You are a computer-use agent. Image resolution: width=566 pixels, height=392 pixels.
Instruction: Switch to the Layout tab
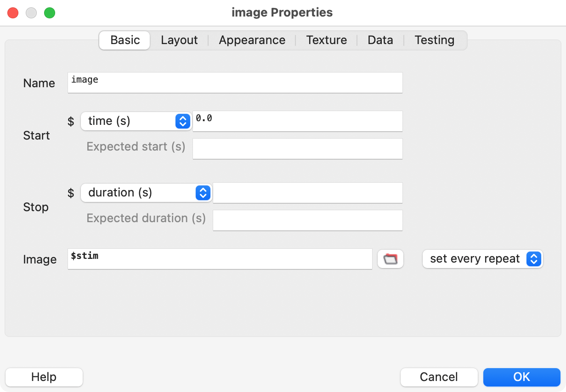click(179, 40)
